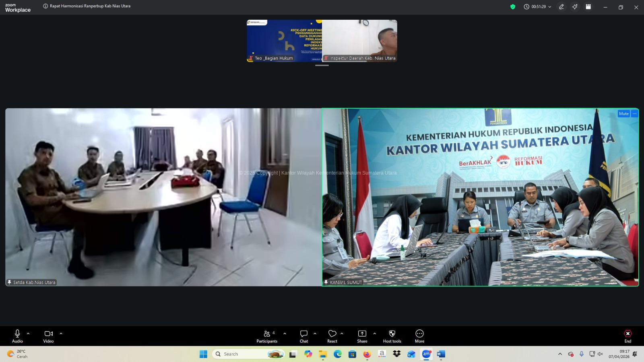Open the Participants panel
This screenshot has height=362, width=644.
(267, 336)
